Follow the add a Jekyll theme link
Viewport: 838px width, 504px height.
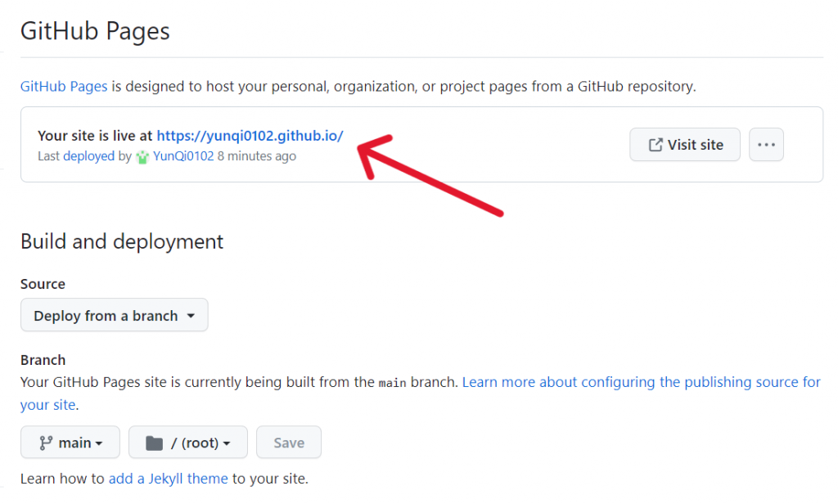(168, 479)
